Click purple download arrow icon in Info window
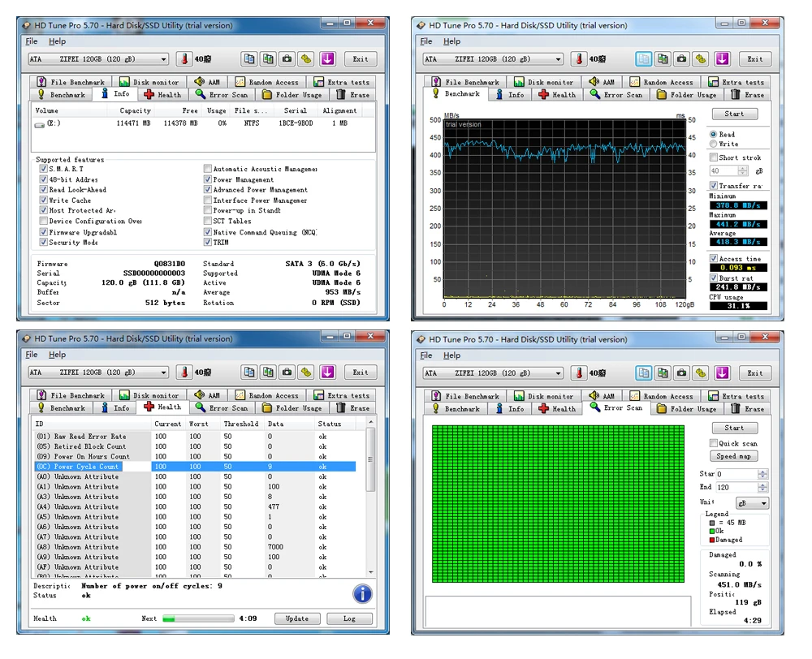 tap(327, 59)
